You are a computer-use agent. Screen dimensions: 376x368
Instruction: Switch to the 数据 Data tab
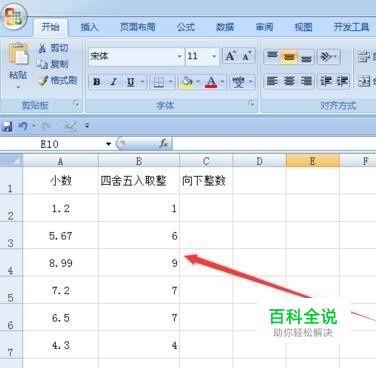point(225,27)
